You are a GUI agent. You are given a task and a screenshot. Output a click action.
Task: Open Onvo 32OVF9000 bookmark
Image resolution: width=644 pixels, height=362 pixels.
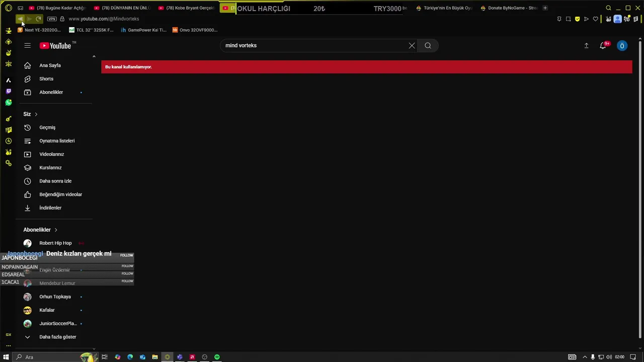point(195,30)
